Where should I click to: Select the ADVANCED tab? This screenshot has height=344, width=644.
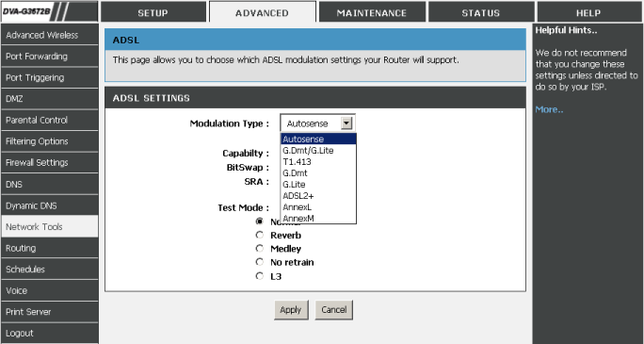(x=262, y=12)
